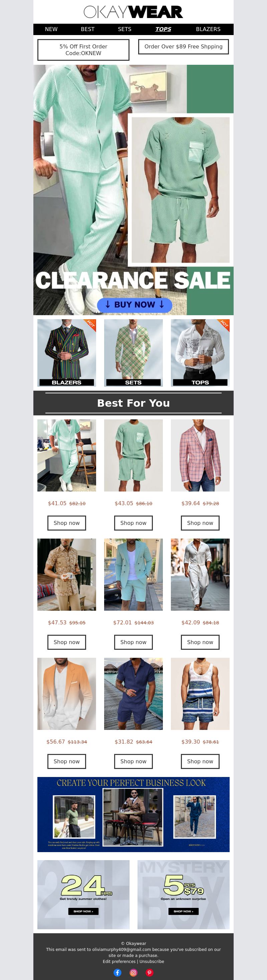The image size is (267, 980).
Task: Open the Pinterest icon in footer
Action: (150, 972)
